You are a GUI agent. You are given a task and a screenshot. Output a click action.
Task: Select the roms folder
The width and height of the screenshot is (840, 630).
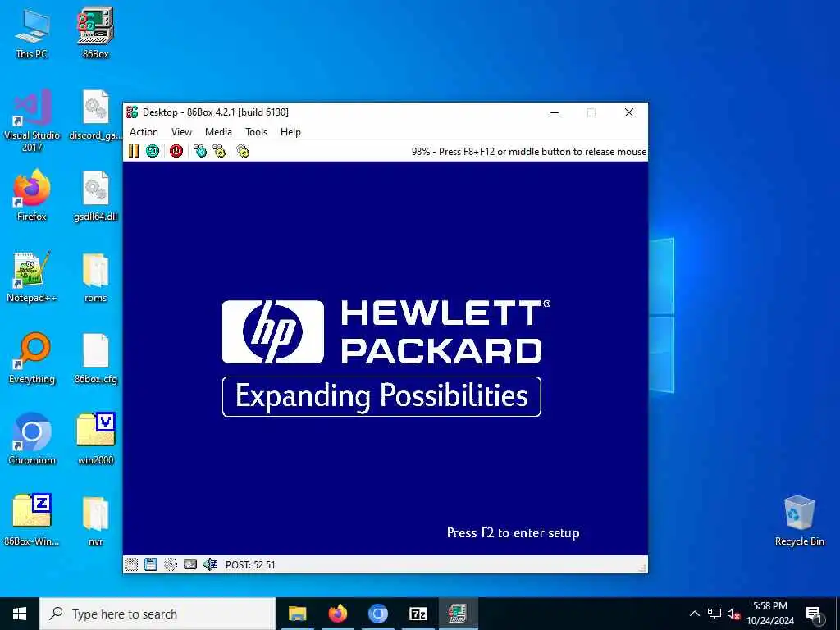(95, 277)
